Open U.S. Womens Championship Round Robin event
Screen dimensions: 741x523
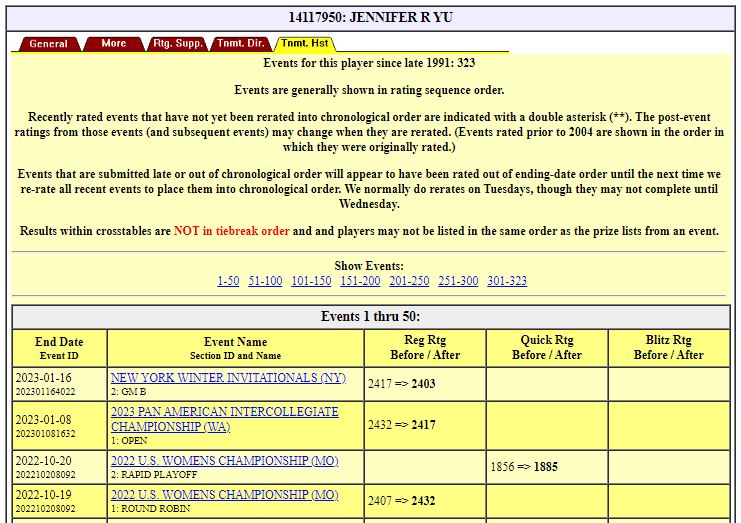click(x=224, y=495)
